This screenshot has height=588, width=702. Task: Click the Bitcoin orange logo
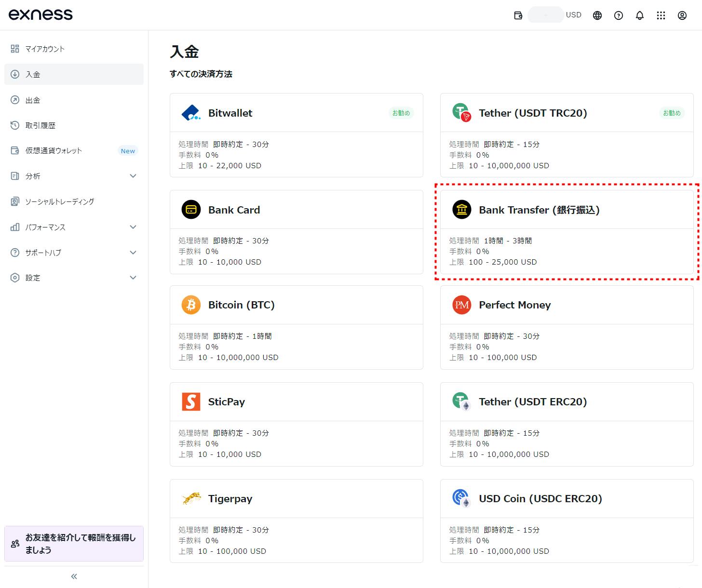click(x=191, y=305)
